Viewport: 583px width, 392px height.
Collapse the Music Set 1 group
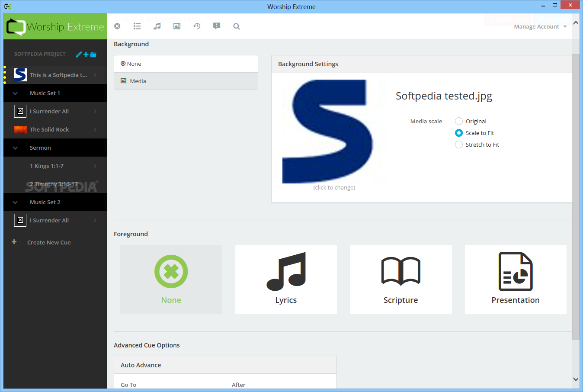[15, 93]
